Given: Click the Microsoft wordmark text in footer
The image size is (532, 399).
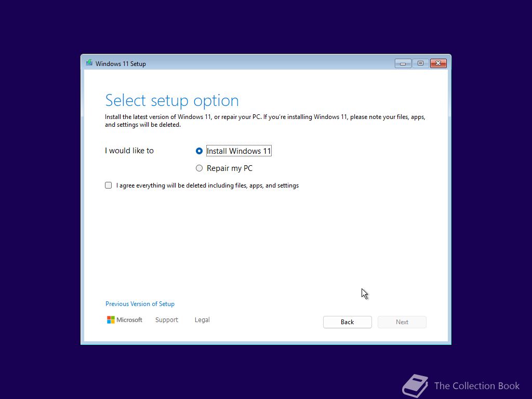Looking at the screenshot, I should point(129,320).
